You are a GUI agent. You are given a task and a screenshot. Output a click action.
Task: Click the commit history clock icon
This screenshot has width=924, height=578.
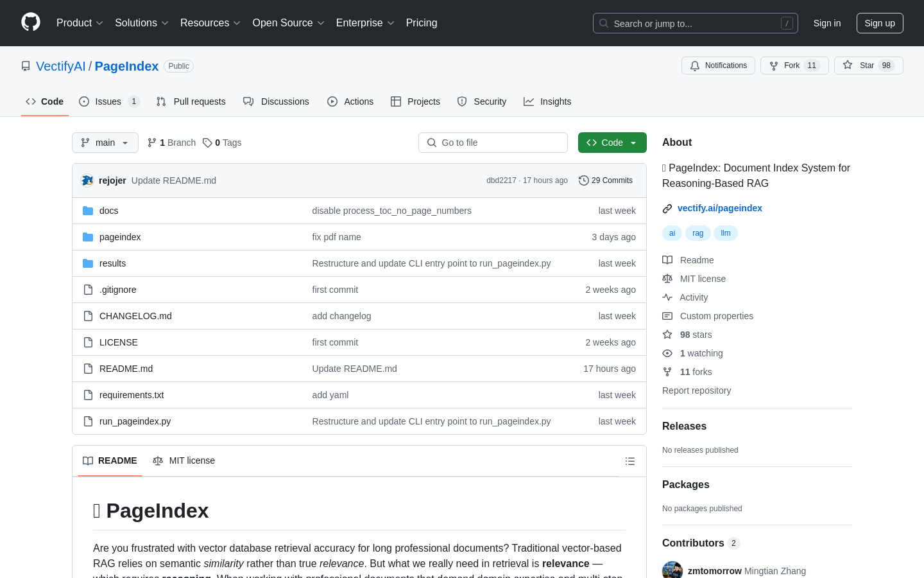click(584, 180)
